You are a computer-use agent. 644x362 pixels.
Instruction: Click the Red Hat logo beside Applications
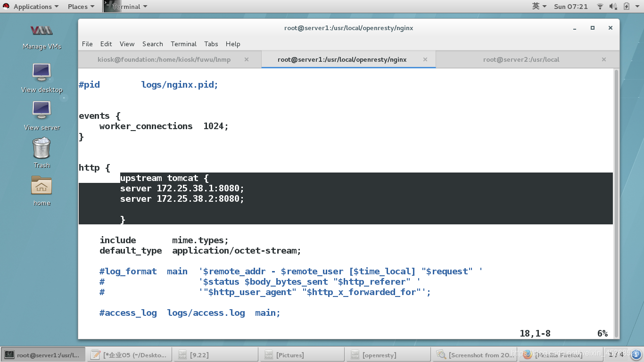(6, 7)
